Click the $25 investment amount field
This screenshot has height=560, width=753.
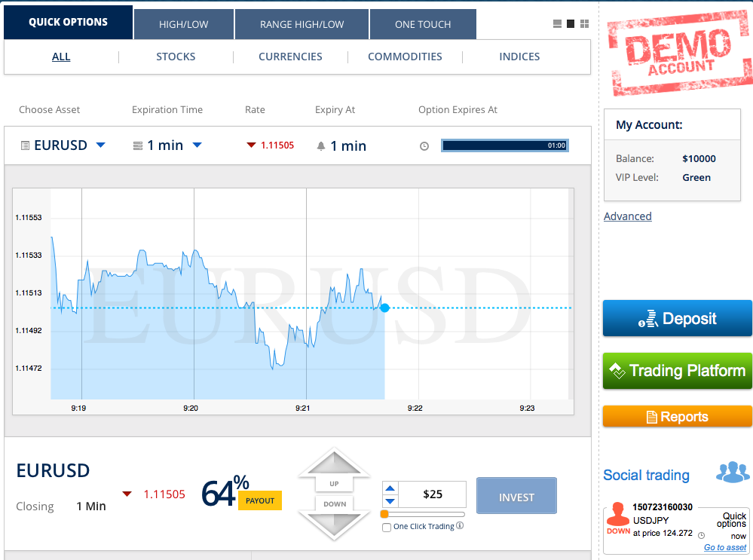click(x=432, y=494)
